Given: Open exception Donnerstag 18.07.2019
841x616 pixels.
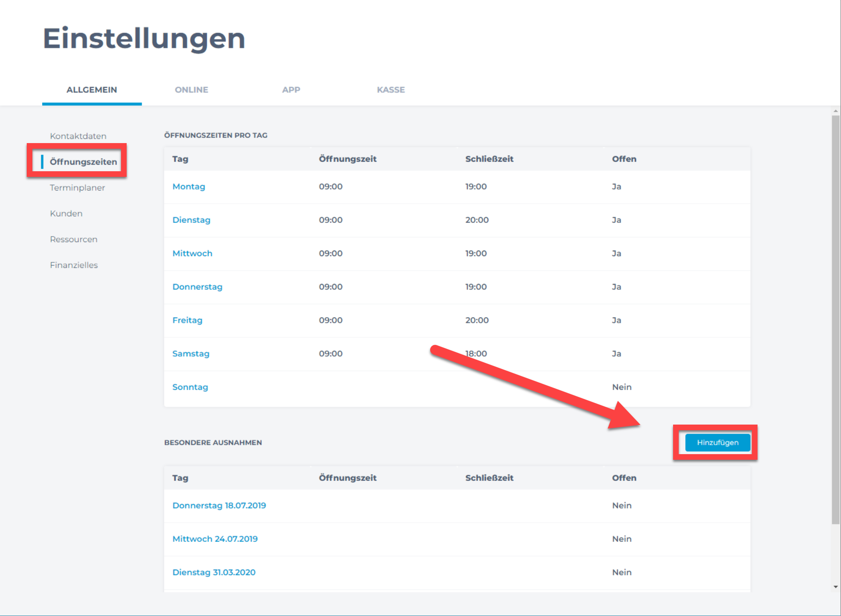Looking at the screenshot, I should tap(219, 506).
